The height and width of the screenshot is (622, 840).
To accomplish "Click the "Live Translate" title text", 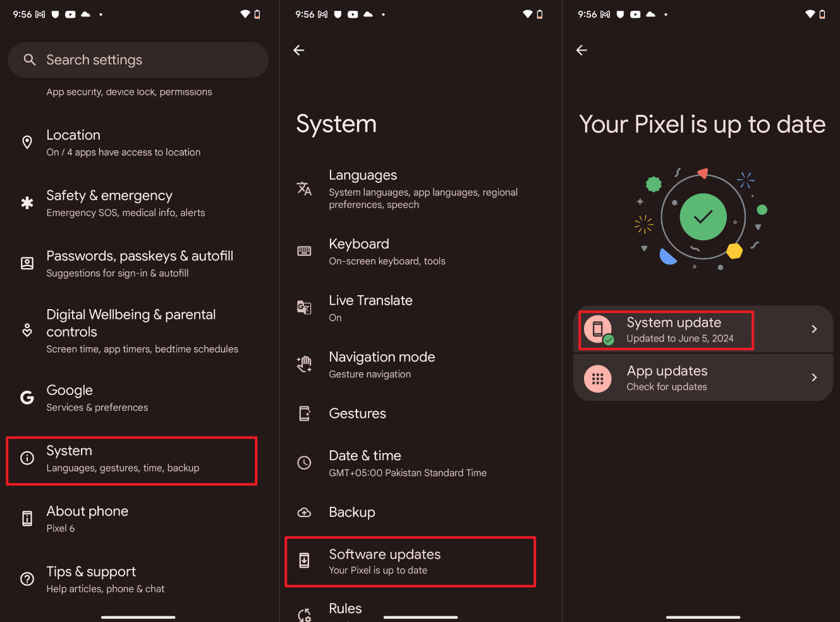I will point(370,301).
